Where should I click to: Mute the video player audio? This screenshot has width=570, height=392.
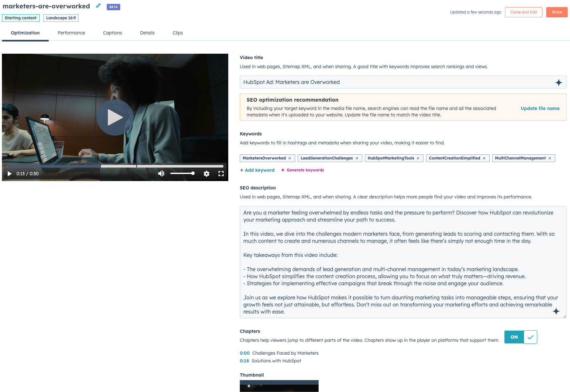click(x=161, y=173)
